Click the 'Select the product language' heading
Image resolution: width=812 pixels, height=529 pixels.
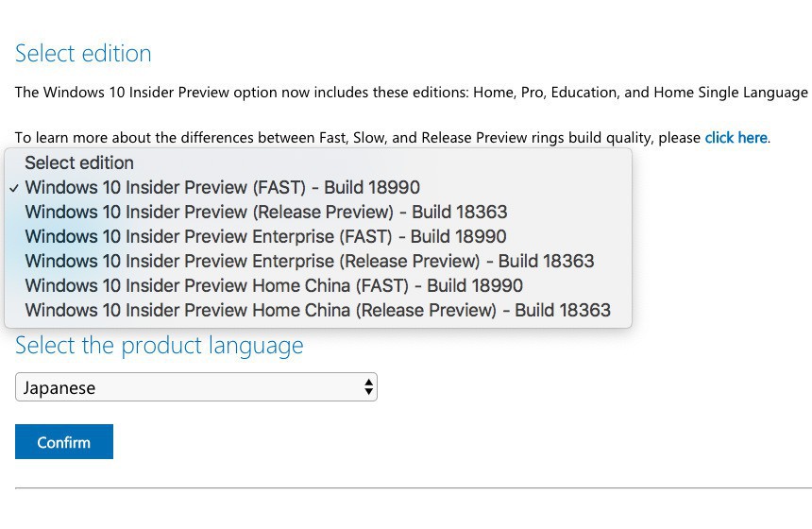pyautogui.click(x=159, y=346)
